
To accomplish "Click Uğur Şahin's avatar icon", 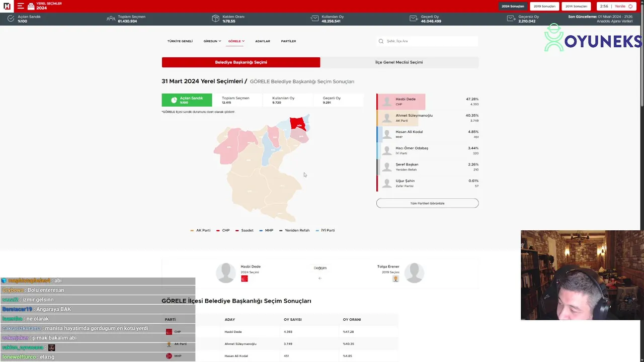I will (387, 184).
